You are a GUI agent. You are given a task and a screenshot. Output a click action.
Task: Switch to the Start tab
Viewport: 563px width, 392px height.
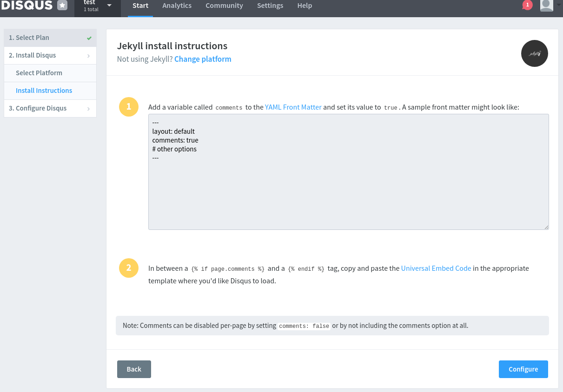click(x=140, y=6)
